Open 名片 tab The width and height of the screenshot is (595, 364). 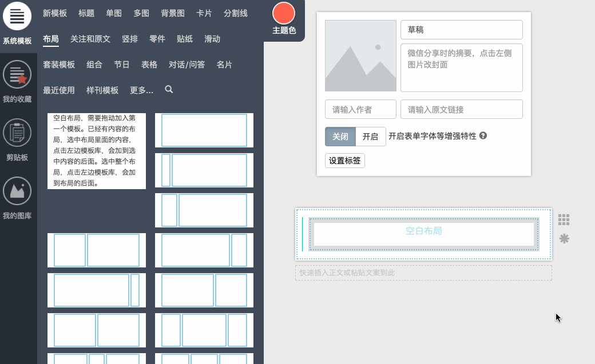224,65
